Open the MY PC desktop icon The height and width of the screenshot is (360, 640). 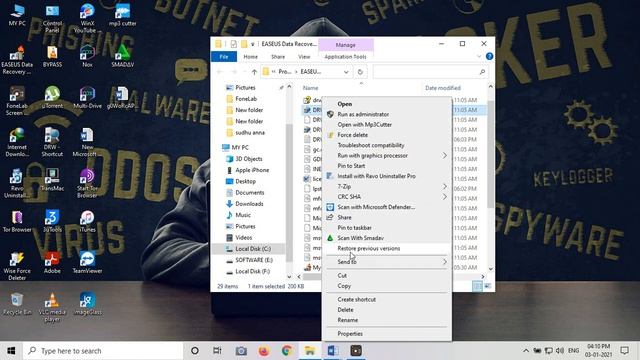[17, 15]
